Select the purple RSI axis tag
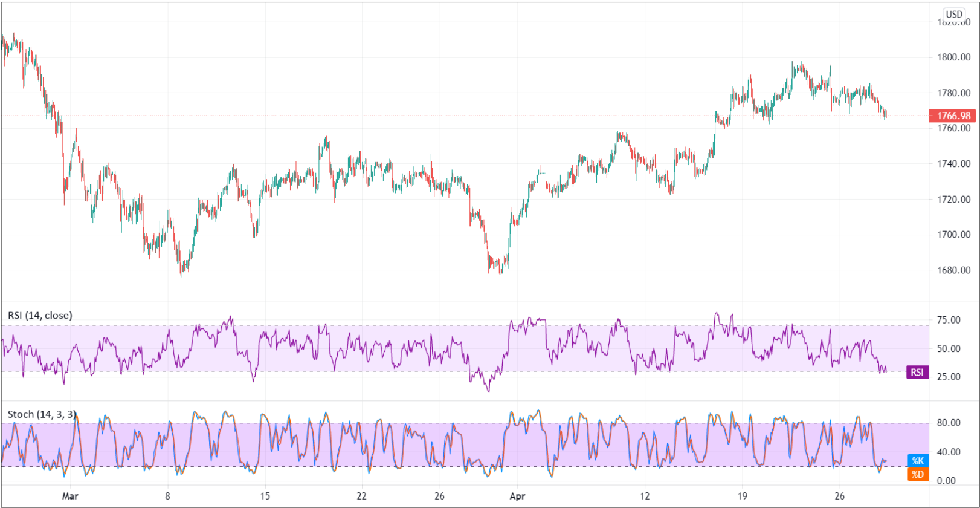 click(917, 372)
